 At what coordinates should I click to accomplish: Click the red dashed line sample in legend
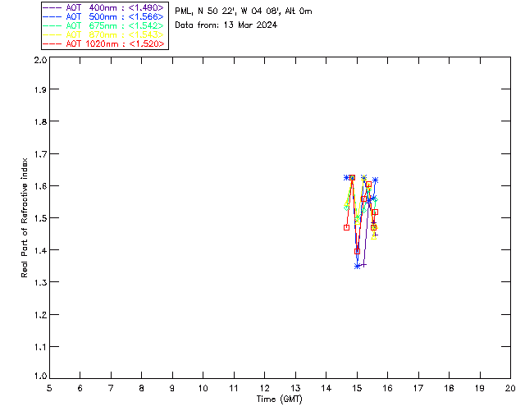point(52,43)
